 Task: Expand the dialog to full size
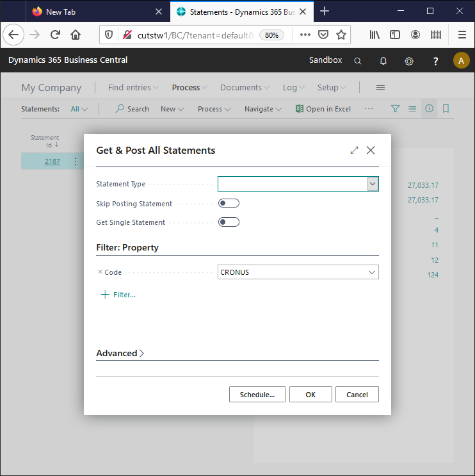(x=354, y=151)
